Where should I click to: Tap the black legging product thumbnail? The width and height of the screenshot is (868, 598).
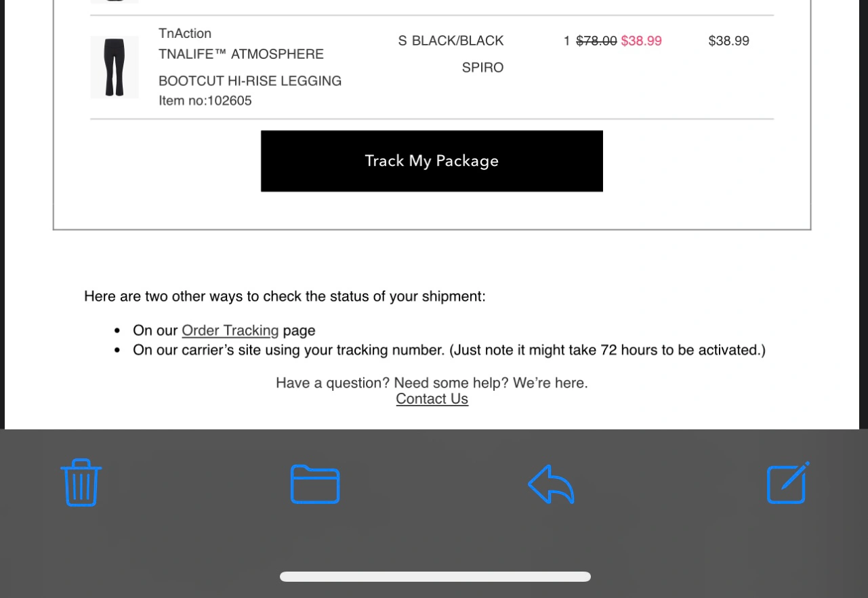pos(115,67)
